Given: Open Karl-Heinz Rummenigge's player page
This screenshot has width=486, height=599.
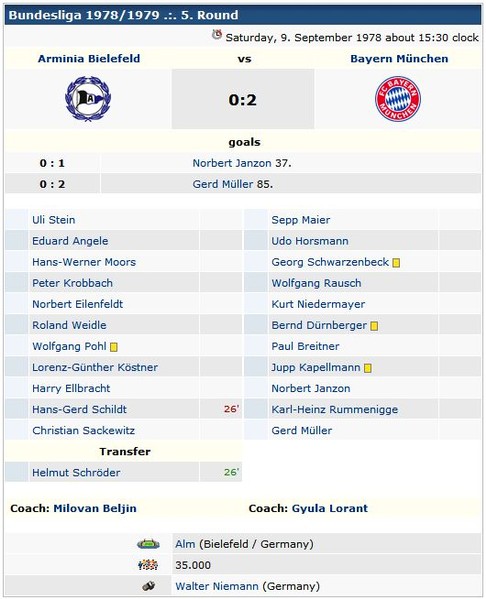Looking at the screenshot, I should (335, 410).
